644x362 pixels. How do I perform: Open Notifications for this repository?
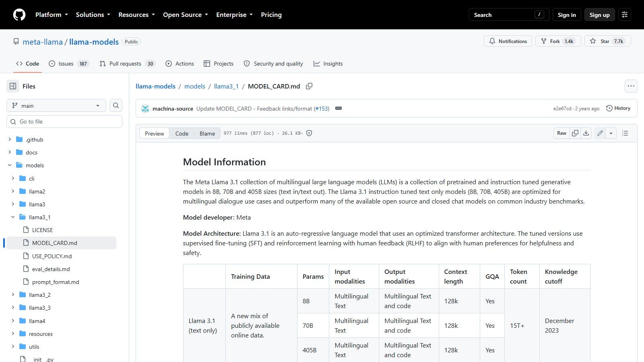click(508, 41)
